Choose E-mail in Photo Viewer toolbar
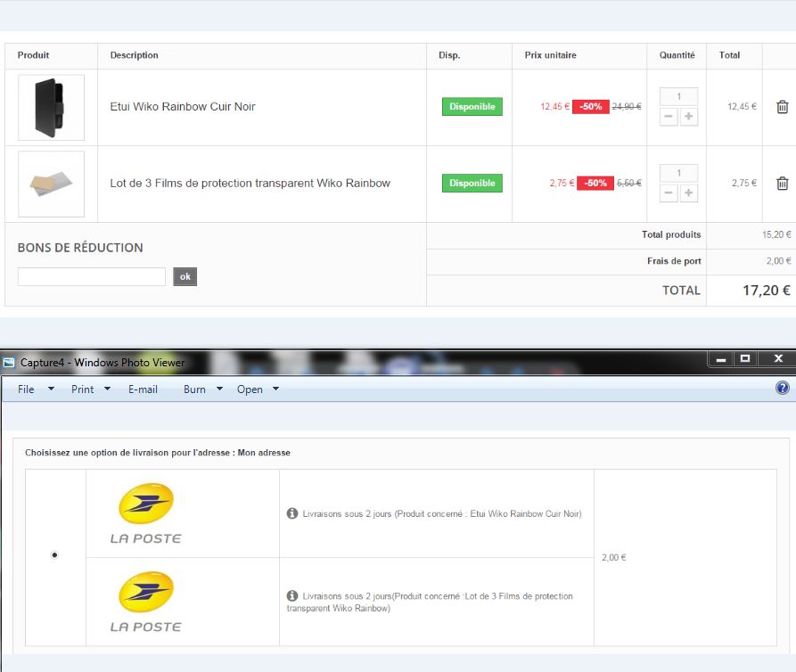Screen dimensions: 796x672 tap(143, 389)
